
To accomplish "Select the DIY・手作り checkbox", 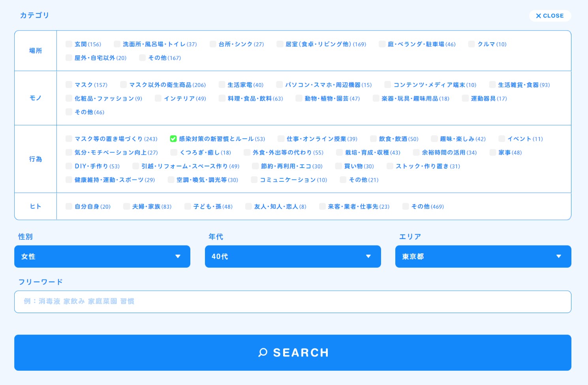I will click(69, 166).
